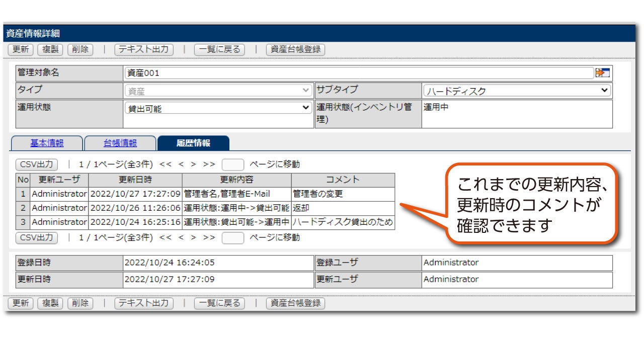
Task: Click the top テキスト出力 button
Action: click(x=144, y=49)
